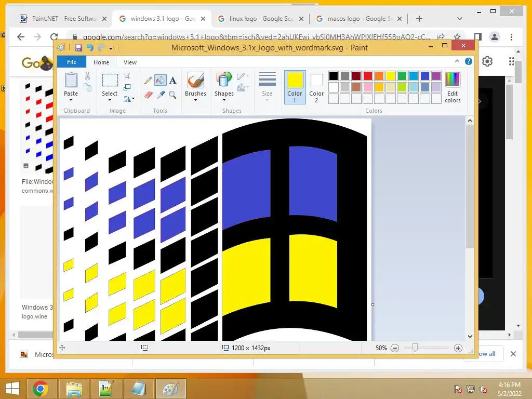Switch to the View ribbon tab
532x399 pixels.
130,62
